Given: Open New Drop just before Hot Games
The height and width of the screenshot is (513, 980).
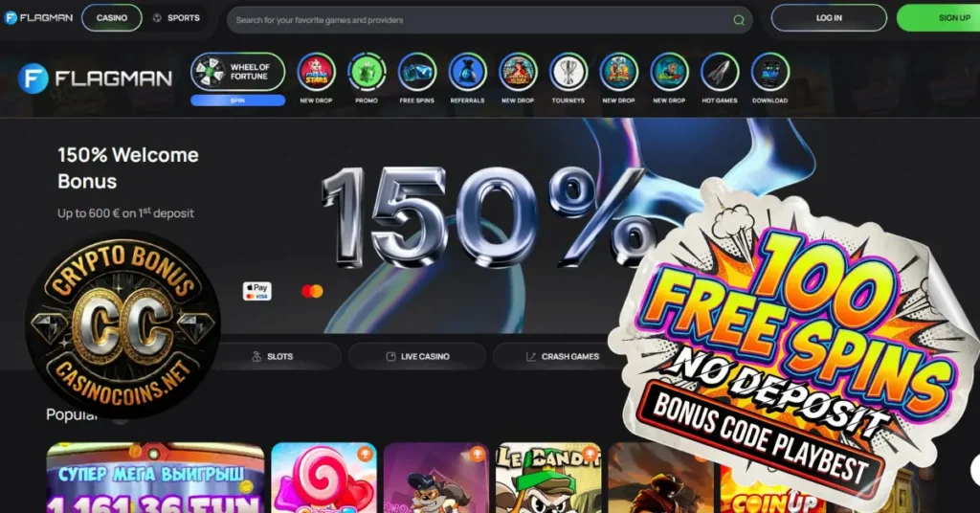Looking at the screenshot, I should (x=669, y=72).
